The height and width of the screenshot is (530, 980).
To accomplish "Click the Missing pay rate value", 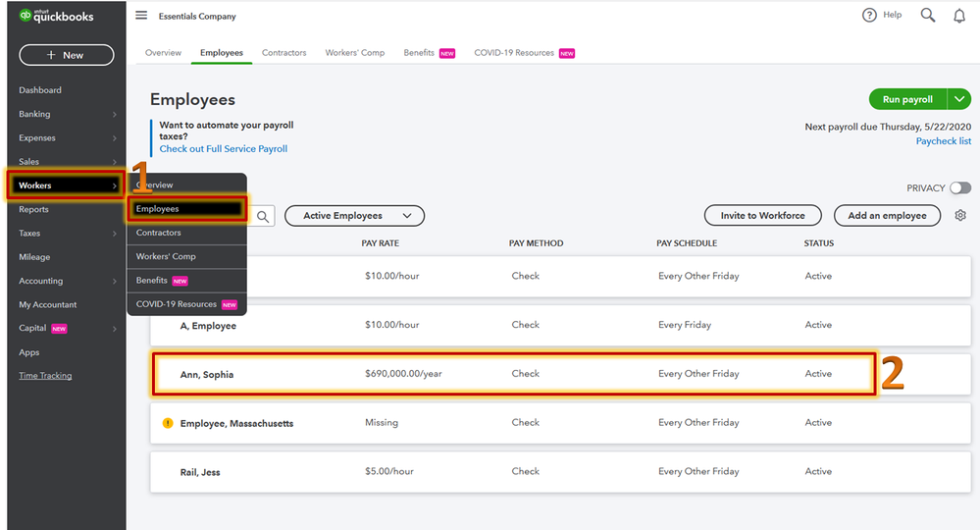I will click(x=382, y=422).
